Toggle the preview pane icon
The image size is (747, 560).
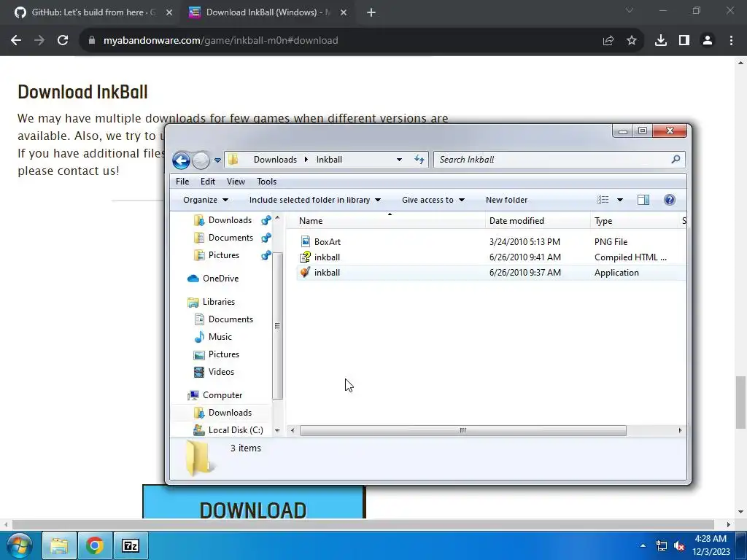click(x=643, y=200)
